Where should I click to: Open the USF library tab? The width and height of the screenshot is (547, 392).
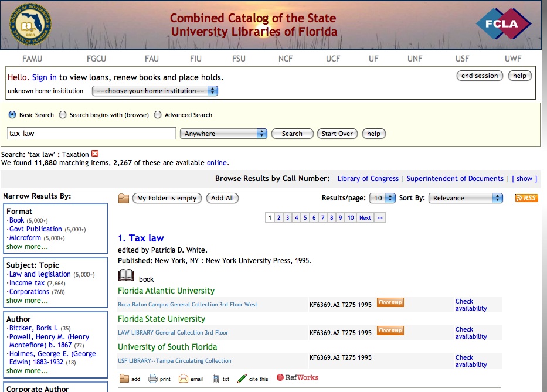462,59
